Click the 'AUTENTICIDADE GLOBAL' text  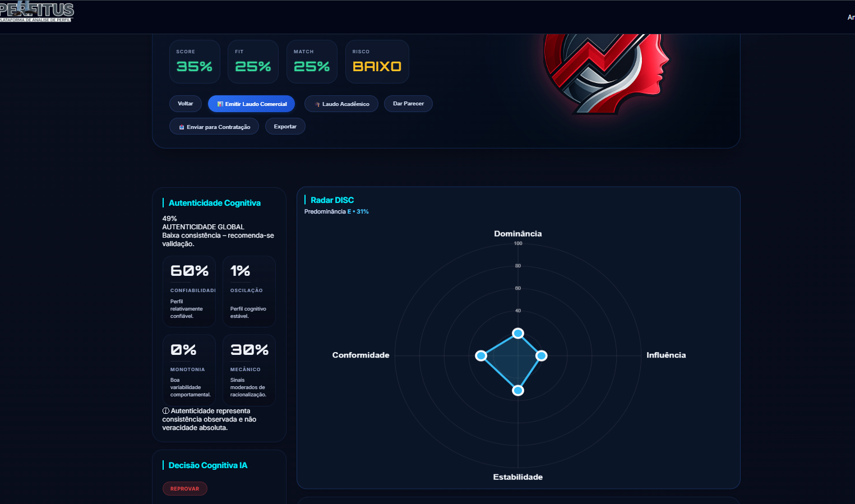click(203, 227)
